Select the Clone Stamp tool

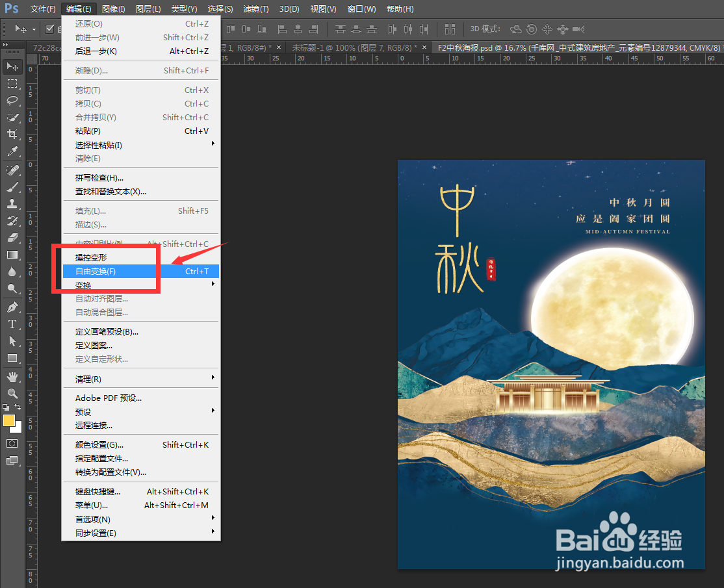coord(12,203)
